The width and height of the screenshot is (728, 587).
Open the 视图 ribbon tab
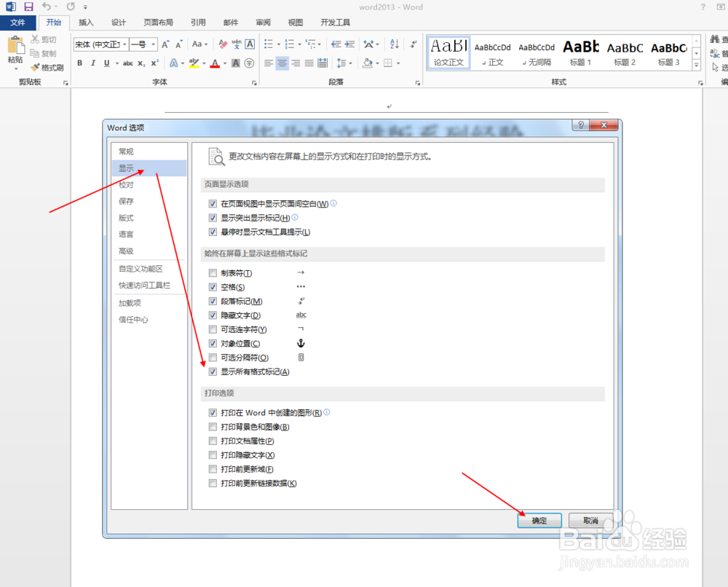coord(295,22)
